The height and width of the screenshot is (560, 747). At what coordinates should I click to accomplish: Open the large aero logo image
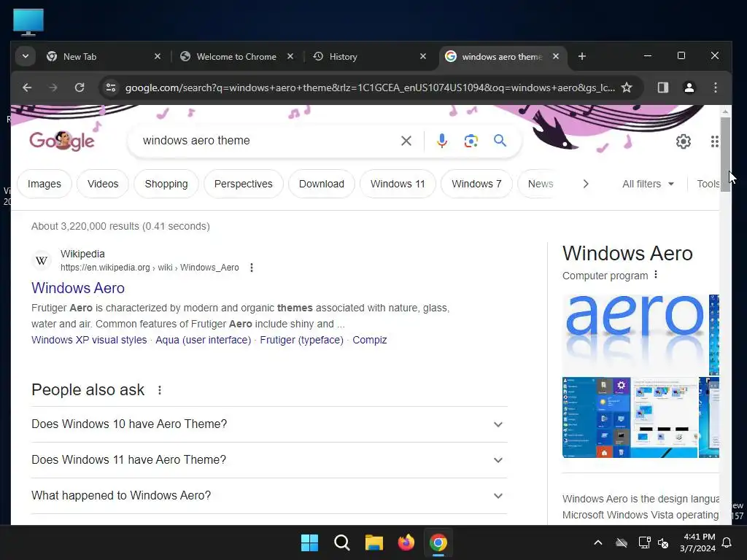pyautogui.click(x=635, y=334)
